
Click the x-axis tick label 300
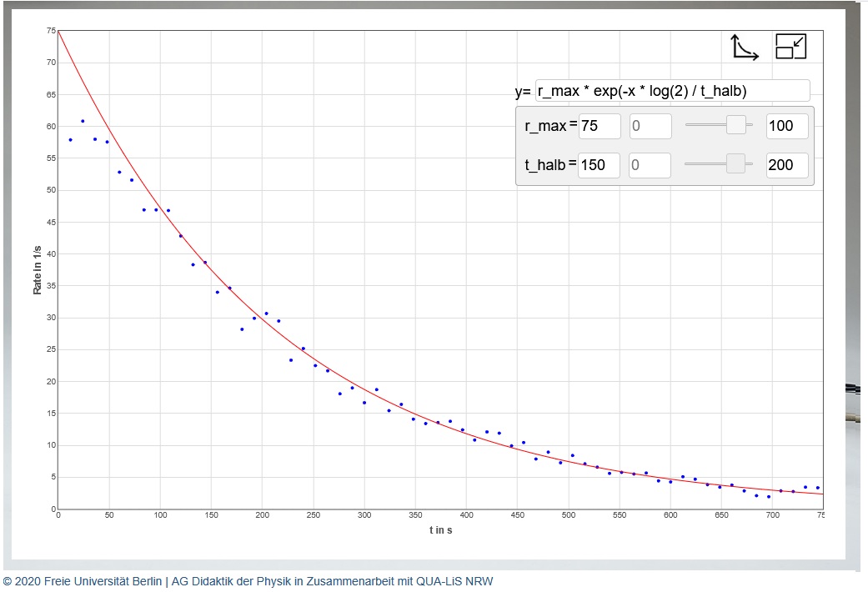coord(364,515)
